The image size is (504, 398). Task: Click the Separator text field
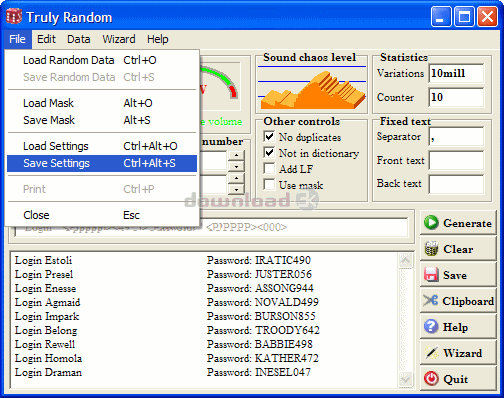[456, 137]
